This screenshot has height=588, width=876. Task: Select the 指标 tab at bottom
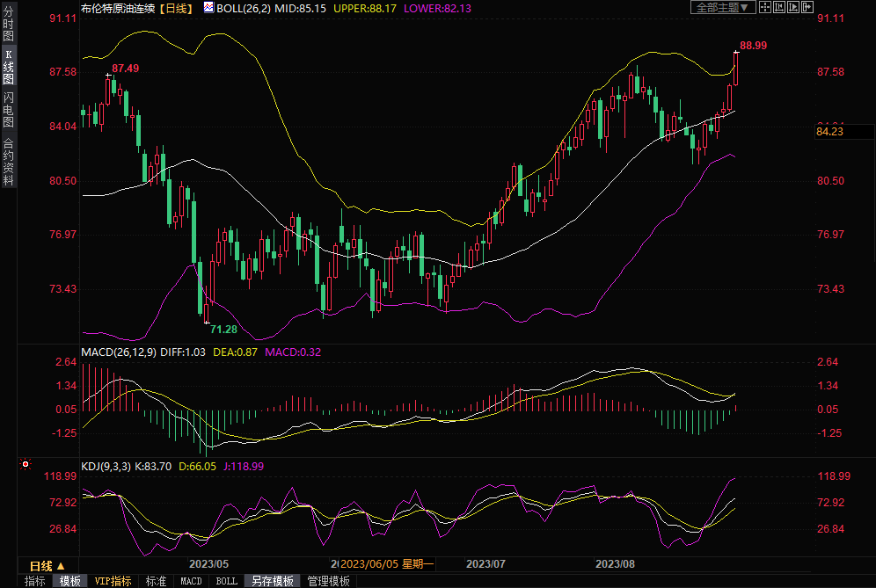35,581
